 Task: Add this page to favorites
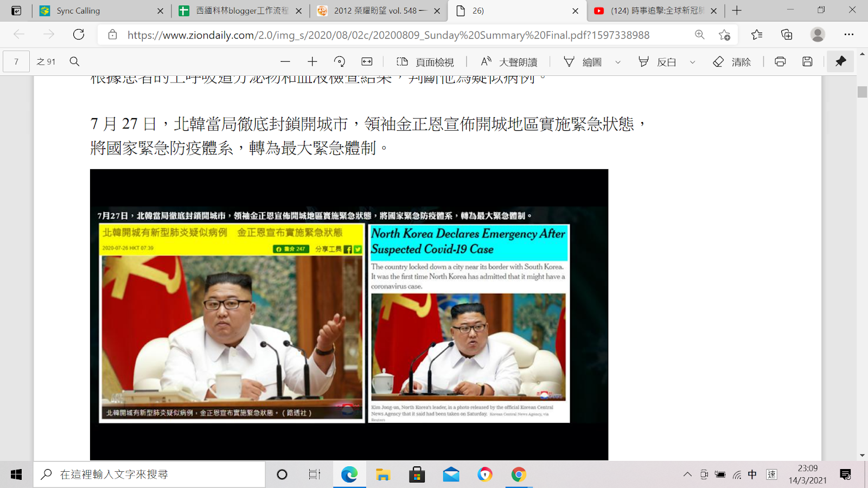pyautogui.click(x=724, y=35)
